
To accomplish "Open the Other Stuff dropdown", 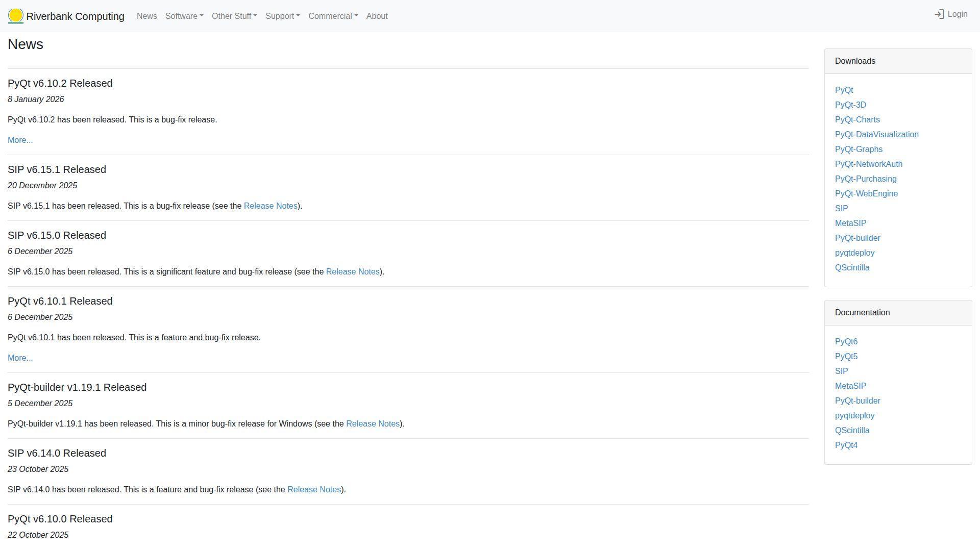I will coord(234,16).
